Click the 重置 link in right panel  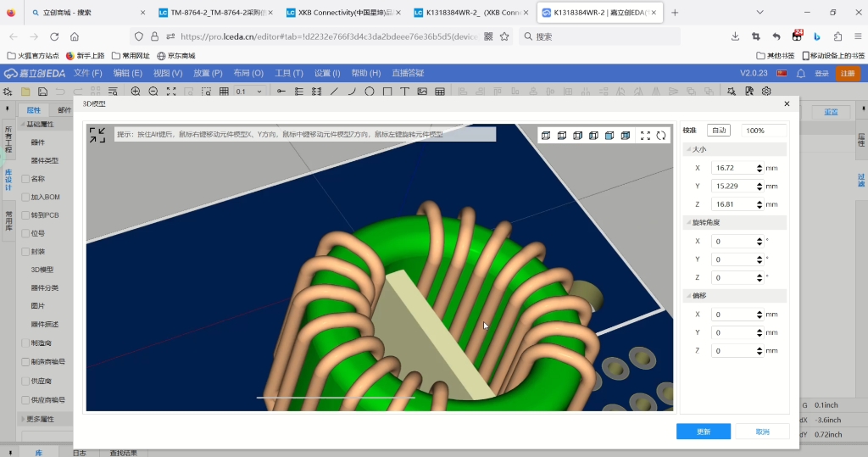[x=831, y=112]
